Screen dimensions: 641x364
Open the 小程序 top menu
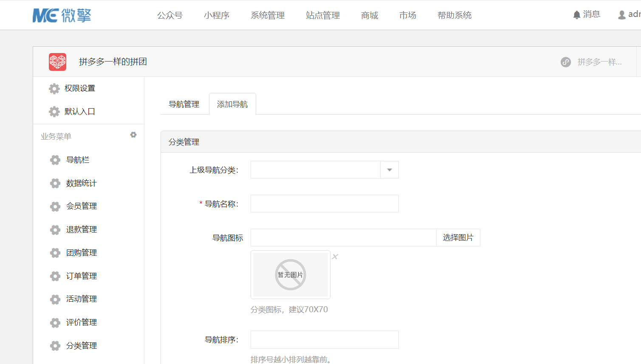click(217, 15)
